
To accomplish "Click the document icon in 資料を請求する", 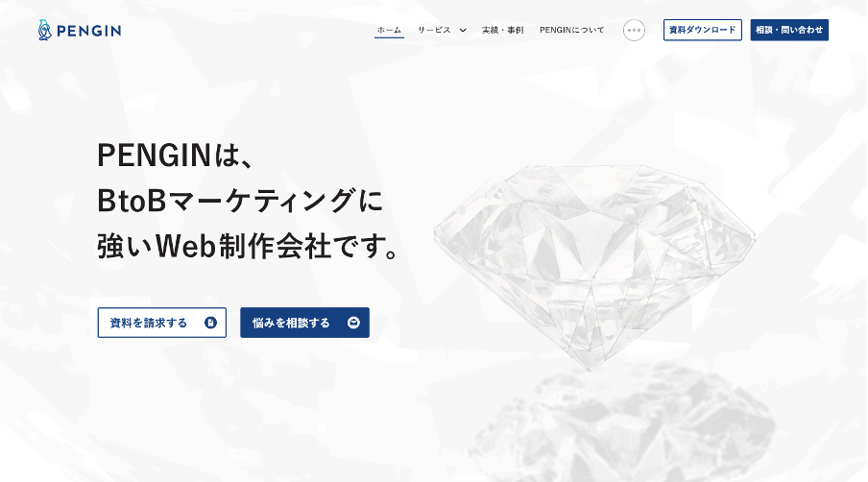I will coord(210,323).
